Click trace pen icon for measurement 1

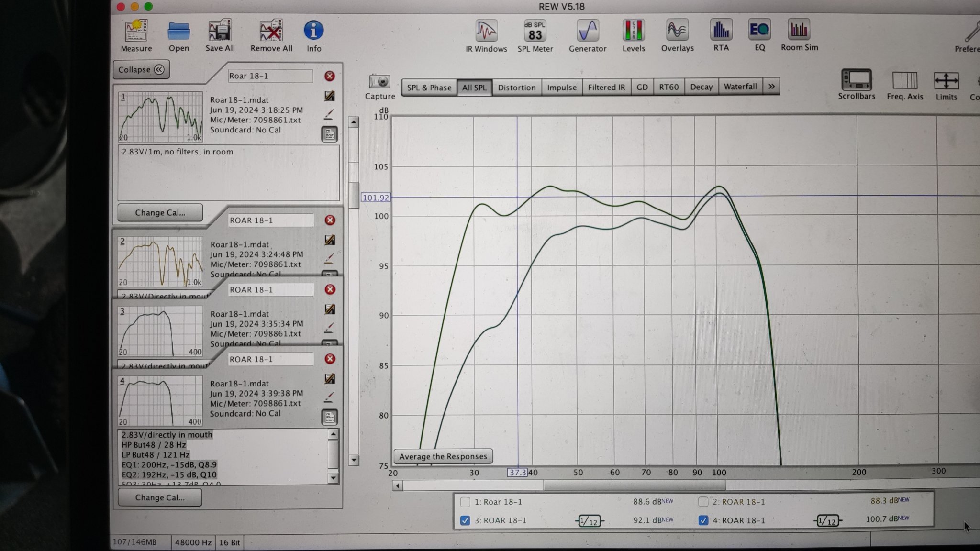(329, 115)
